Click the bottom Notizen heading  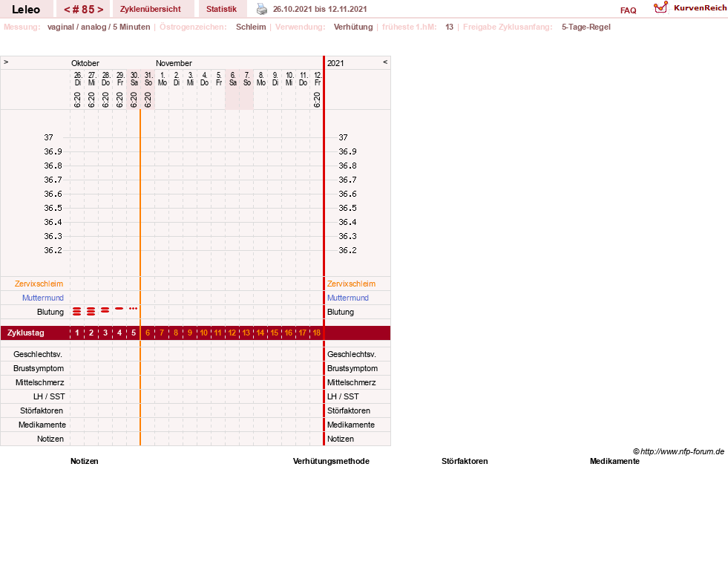click(85, 461)
